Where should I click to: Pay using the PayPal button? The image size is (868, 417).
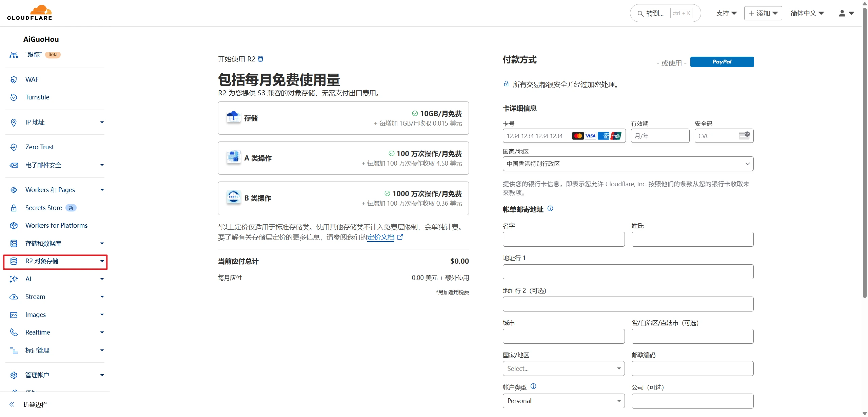coord(722,62)
